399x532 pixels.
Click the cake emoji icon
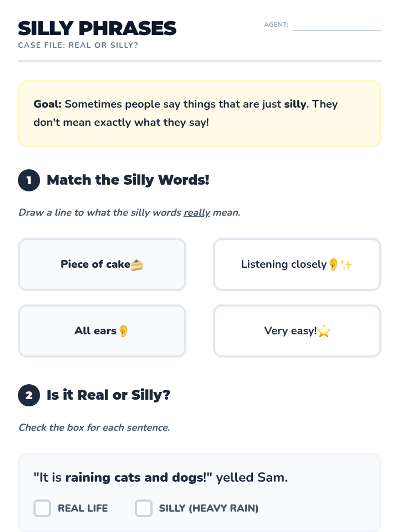[x=137, y=265]
